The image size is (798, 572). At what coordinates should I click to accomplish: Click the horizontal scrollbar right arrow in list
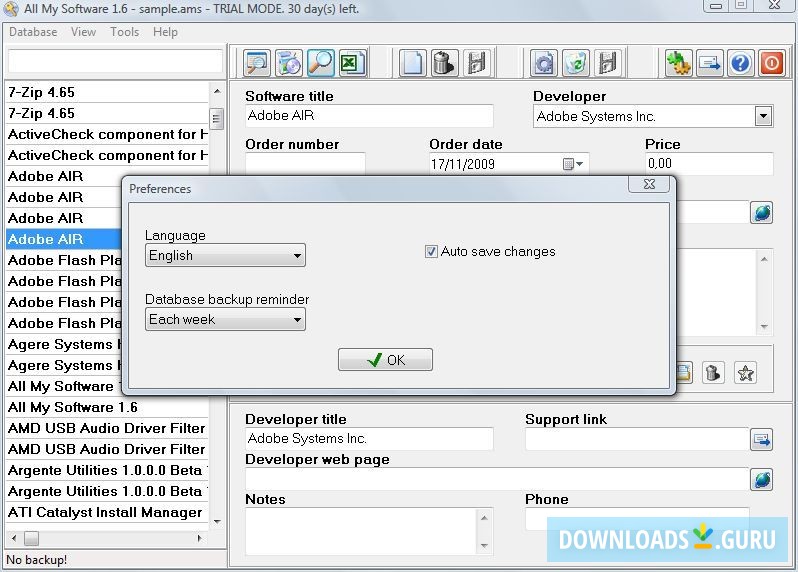[200, 538]
